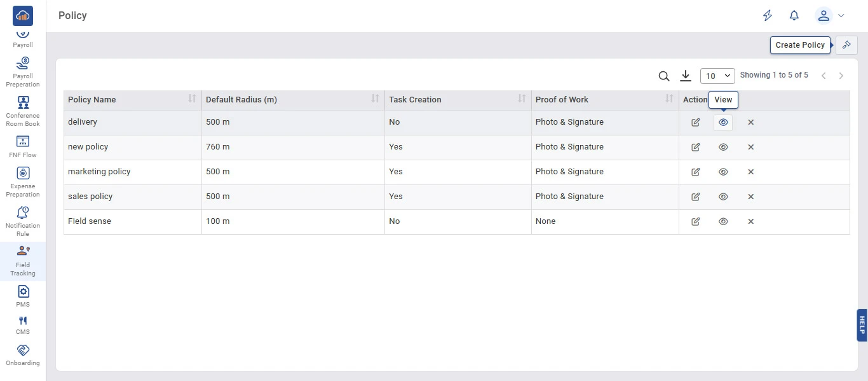This screenshot has width=868, height=381.
Task: Edit the marketing policy
Action: (x=696, y=172)
